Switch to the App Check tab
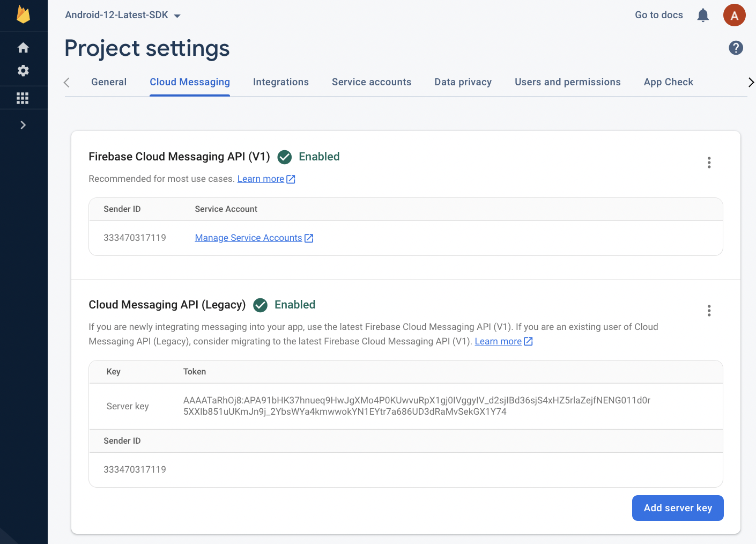Screen dimensions: 756x544 click(x=669, y=82)
